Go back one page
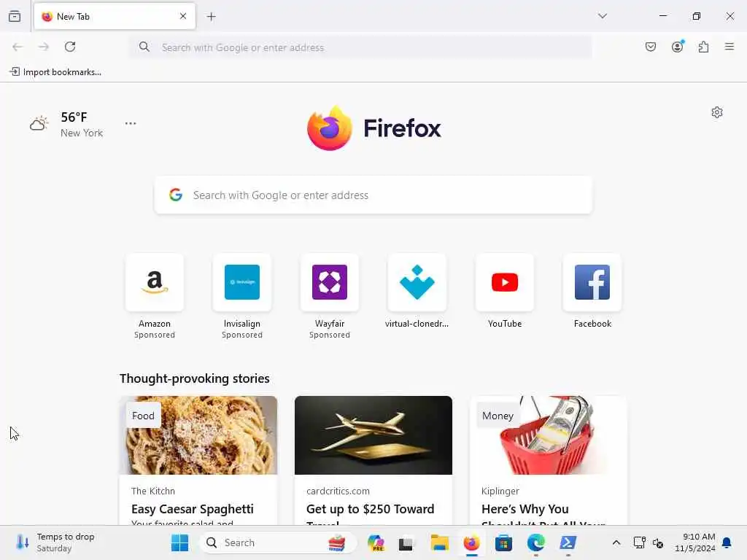 pos(18,47)
